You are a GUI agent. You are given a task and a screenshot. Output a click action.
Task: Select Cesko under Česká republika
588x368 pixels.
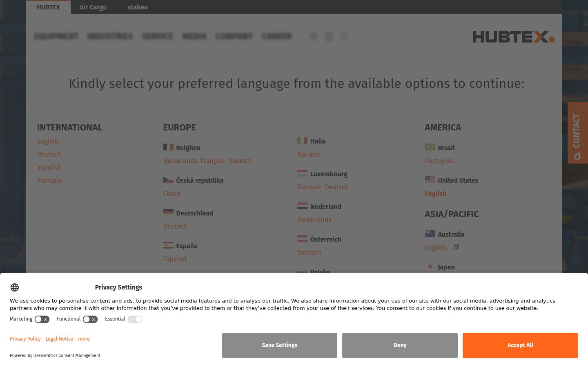pyautogui.click(x=171, y=193)
